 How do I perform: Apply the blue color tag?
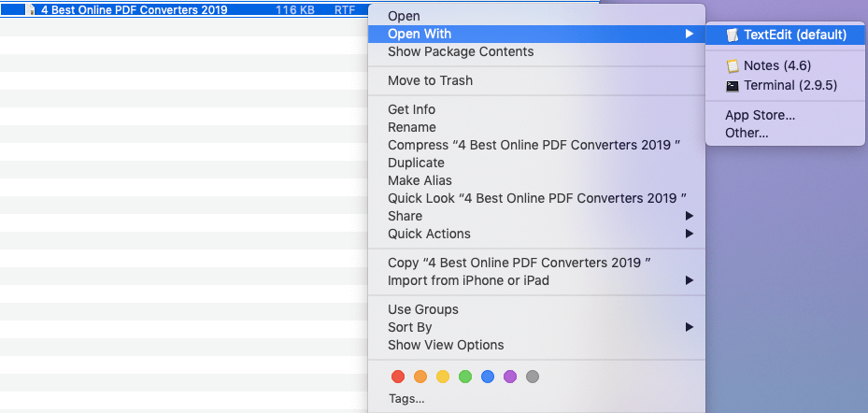[x=488, y=377]
